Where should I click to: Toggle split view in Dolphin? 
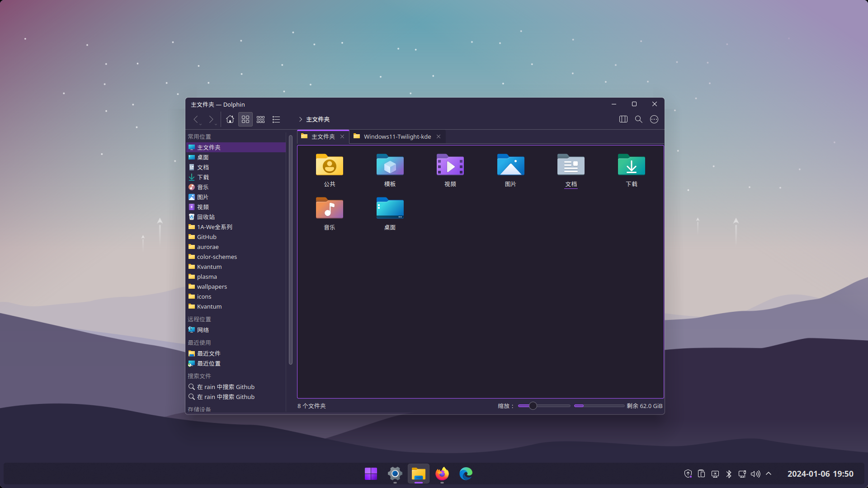623,119
